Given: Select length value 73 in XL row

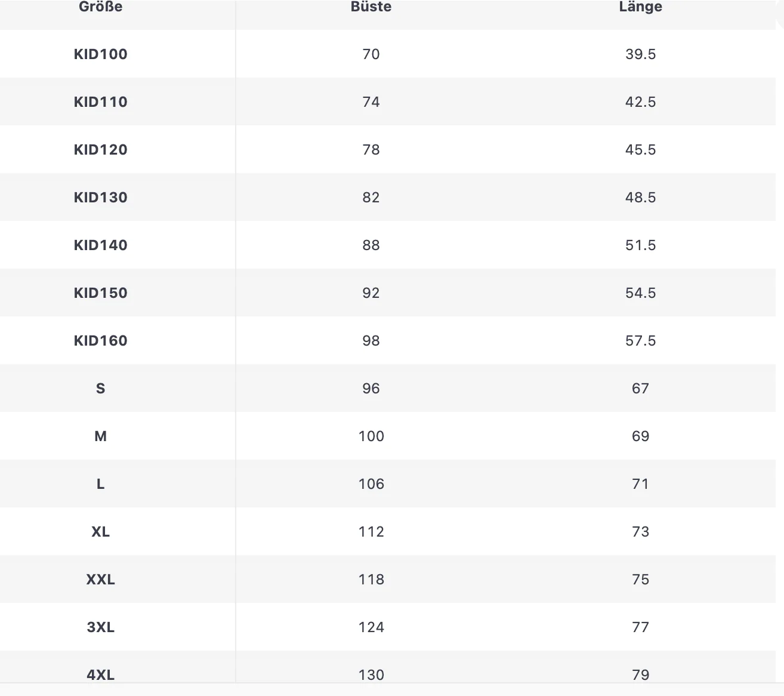Looking at the screenshot, I should tap(640, 531).
